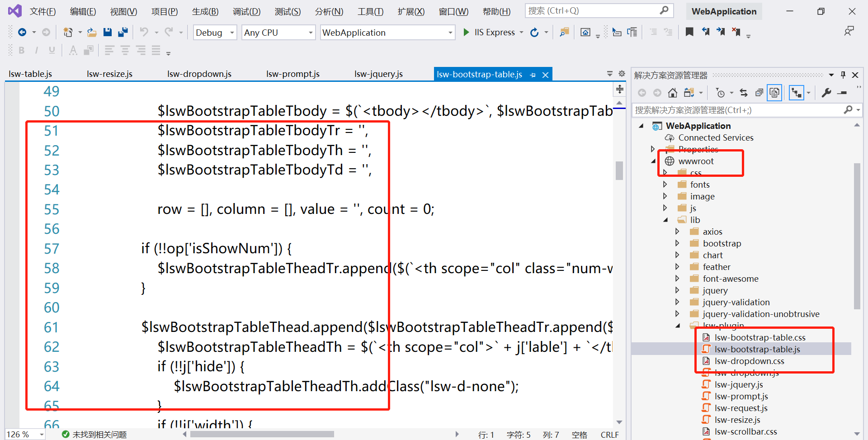This screenshot has height=440, width=868.
Task: Select lsw-bootstrap-table.css in Solution Explorer
Action: click(x=760, y=337)
